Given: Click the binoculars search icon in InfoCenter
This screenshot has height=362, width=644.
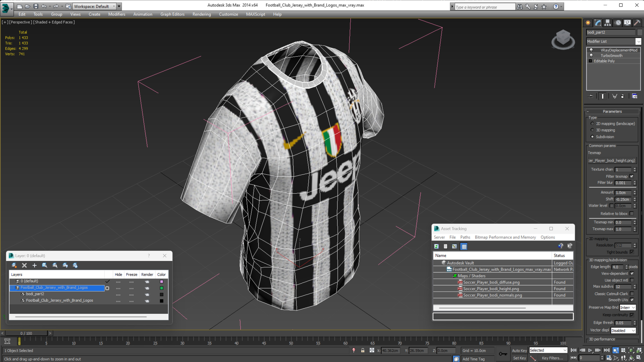Looking at the screenshot, I should (x=519, y=7).
